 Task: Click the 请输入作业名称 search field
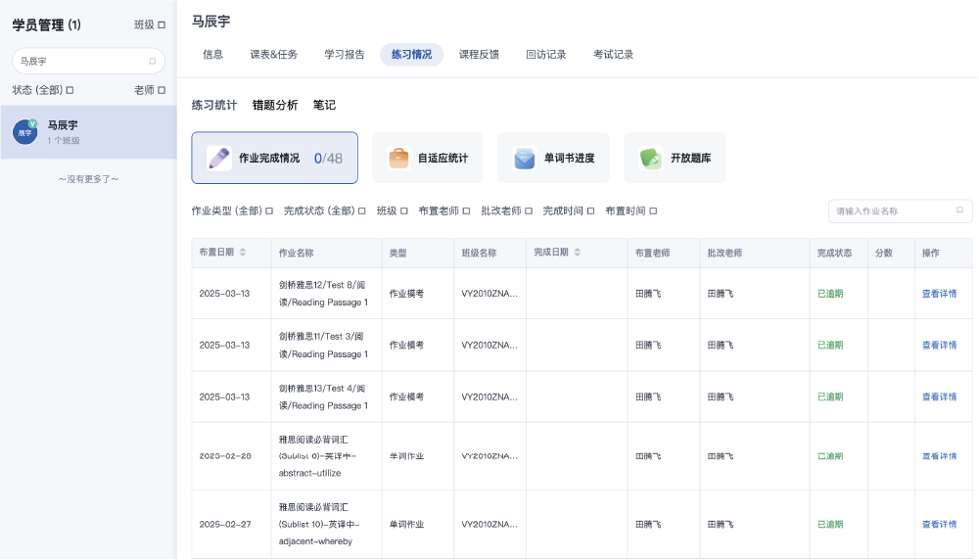[891, 210]
